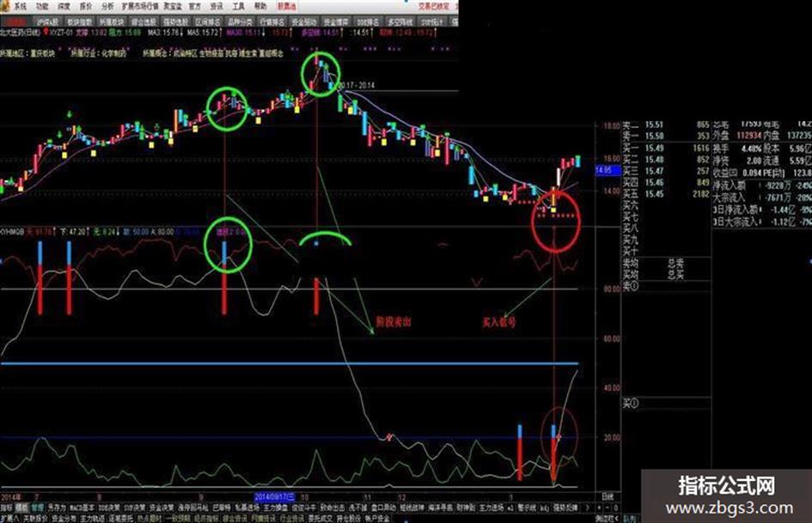
Task: Choose the 主力操盘 indicator template
Action: pyautogui.click(x=276, y=508)
